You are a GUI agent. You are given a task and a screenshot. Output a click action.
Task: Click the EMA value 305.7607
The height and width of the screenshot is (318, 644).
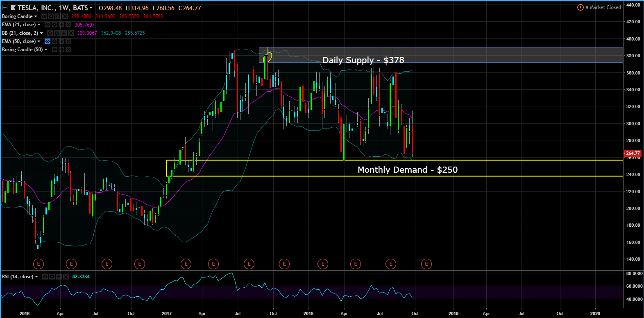click(x=85, y=25)
